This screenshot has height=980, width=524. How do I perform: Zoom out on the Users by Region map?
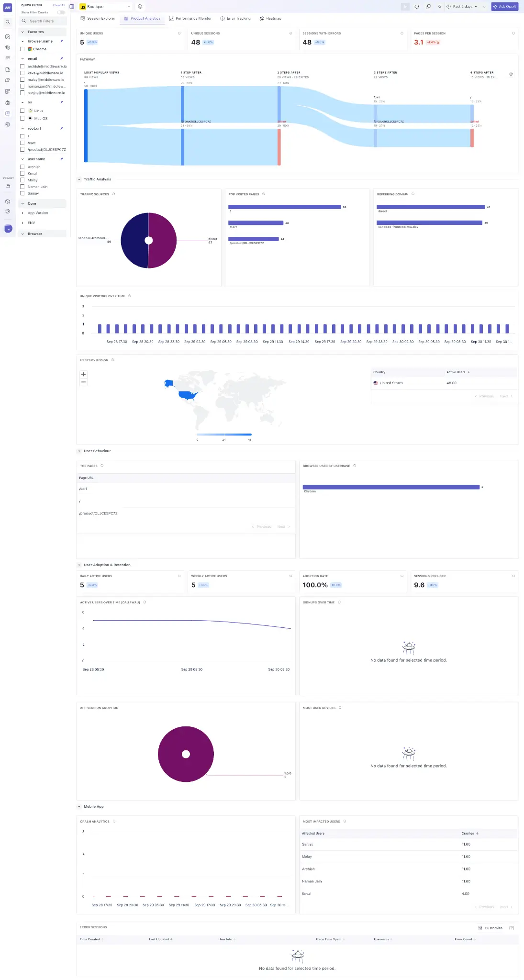click(84, 382)
